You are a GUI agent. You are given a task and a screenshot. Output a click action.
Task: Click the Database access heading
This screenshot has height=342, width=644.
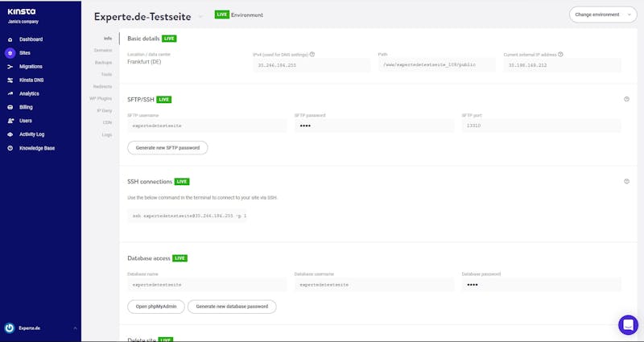tap(149, 258)
